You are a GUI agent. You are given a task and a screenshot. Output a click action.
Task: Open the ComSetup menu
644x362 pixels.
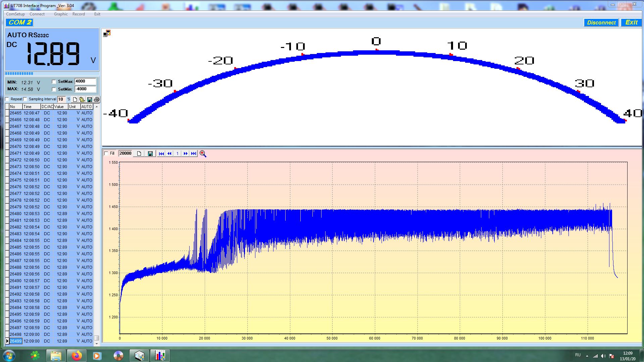tap(15, 14)
